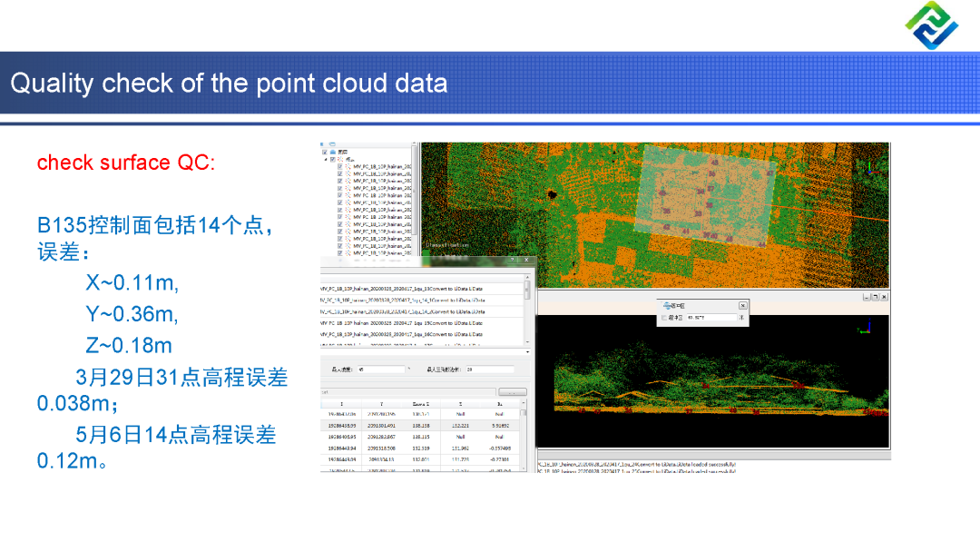
Task: Select the Dz cell 5.93692
Action: point(500,426)
